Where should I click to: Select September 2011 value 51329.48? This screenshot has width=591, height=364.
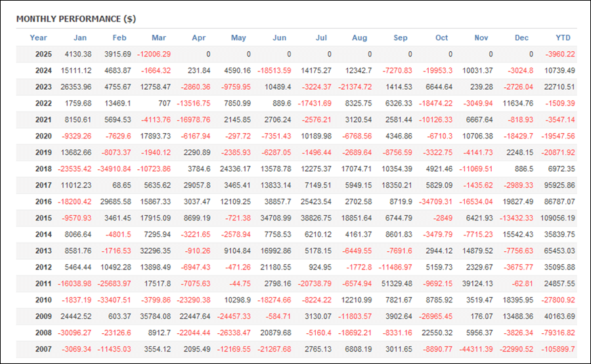(x=397, y=283)
